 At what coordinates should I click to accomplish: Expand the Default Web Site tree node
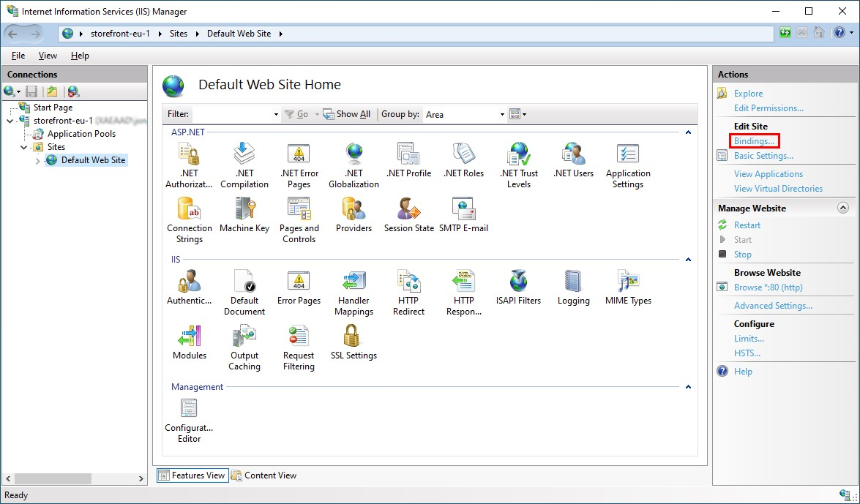[x=38, y=161]
